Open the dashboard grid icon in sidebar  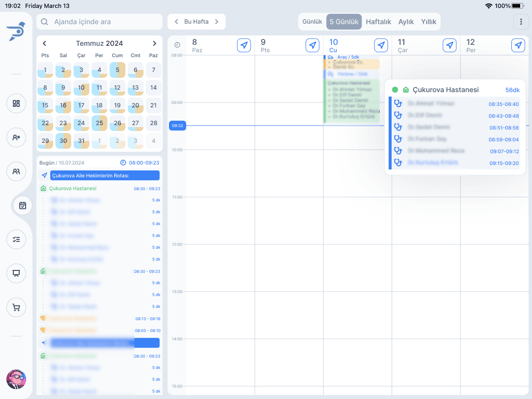16,103
